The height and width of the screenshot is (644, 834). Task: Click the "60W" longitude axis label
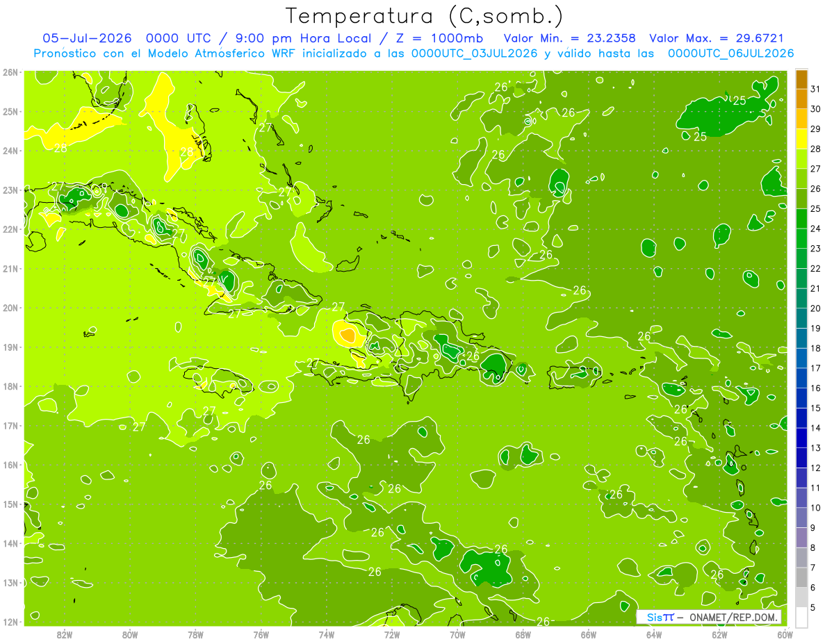[785, 634]
